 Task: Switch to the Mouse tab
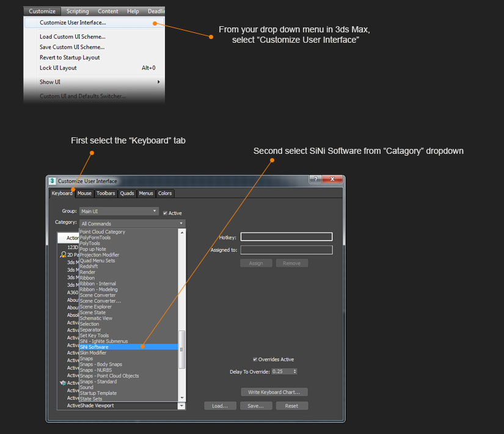click(x=84, y=193)
